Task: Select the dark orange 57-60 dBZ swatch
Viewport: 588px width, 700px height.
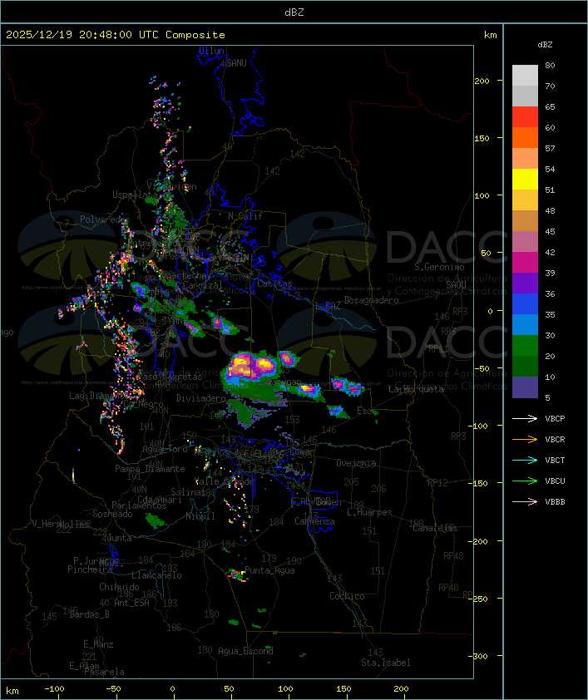Action: pyautogui.click(x=525, y=137)
